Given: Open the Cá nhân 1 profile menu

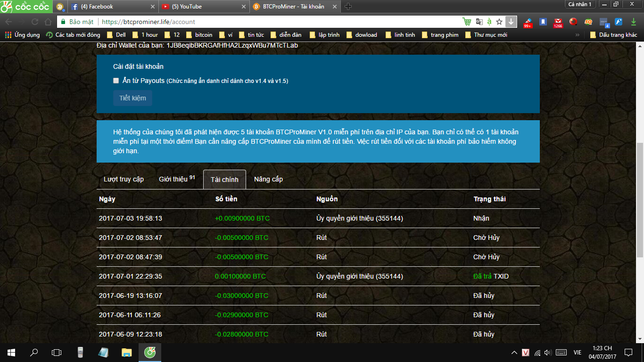Looking at the screenshot, I should [579, 4].
